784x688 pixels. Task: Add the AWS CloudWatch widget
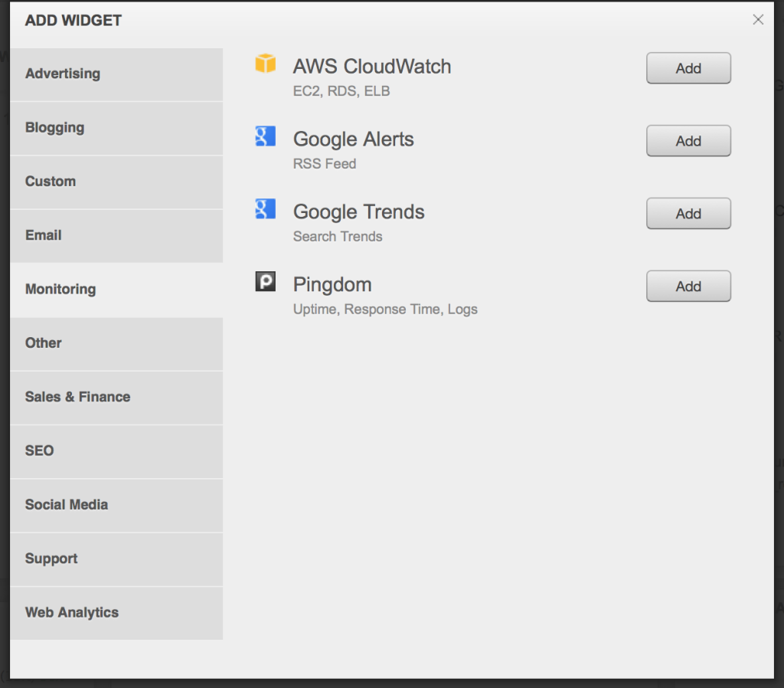click(688, 68)
